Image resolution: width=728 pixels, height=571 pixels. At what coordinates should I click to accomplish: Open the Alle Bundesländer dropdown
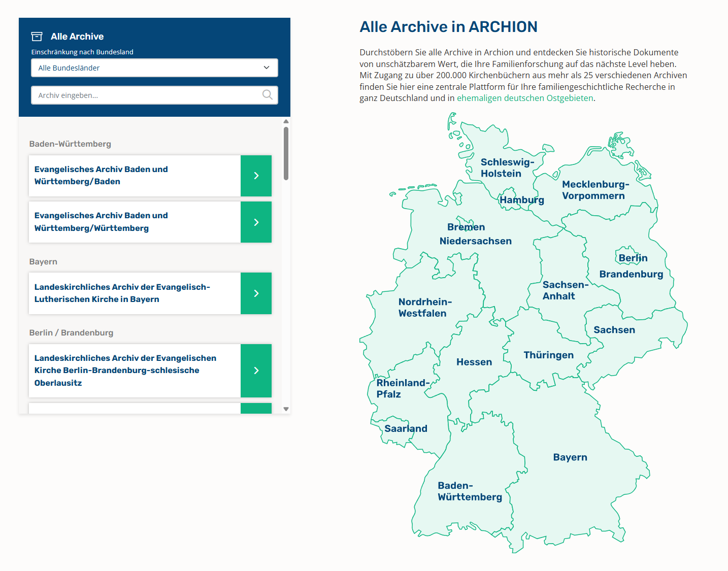154,68
